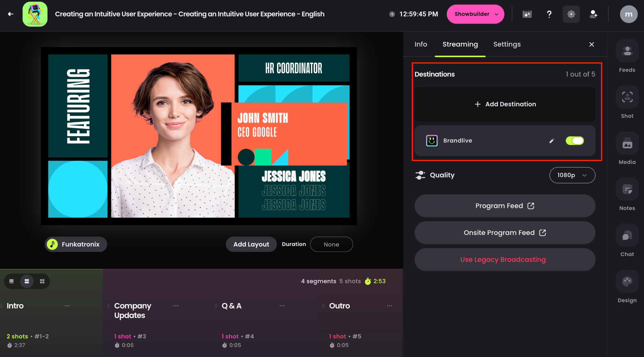Viewport: 644px width, 357px height.
Task: Open the Intro segment options menu
Action: click(67, 306)
